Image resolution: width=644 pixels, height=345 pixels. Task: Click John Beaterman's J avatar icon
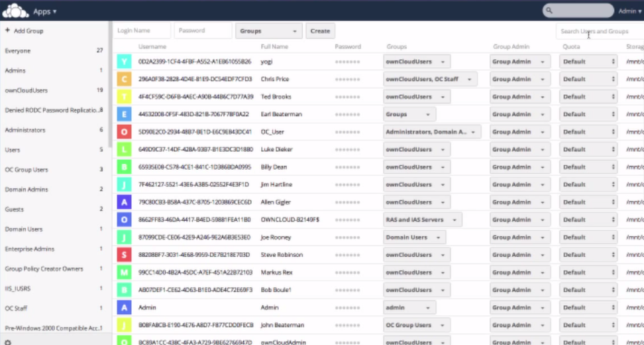(124, 325)
